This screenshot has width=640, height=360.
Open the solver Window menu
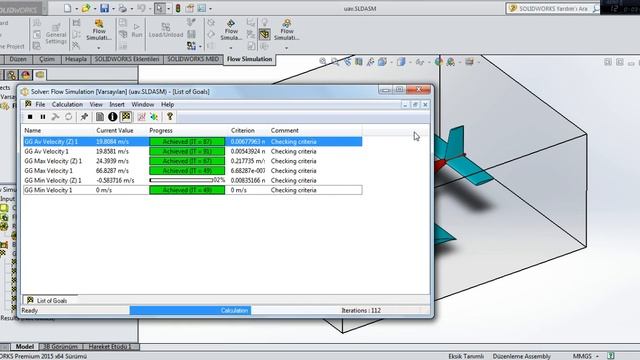tap(142, 104)
